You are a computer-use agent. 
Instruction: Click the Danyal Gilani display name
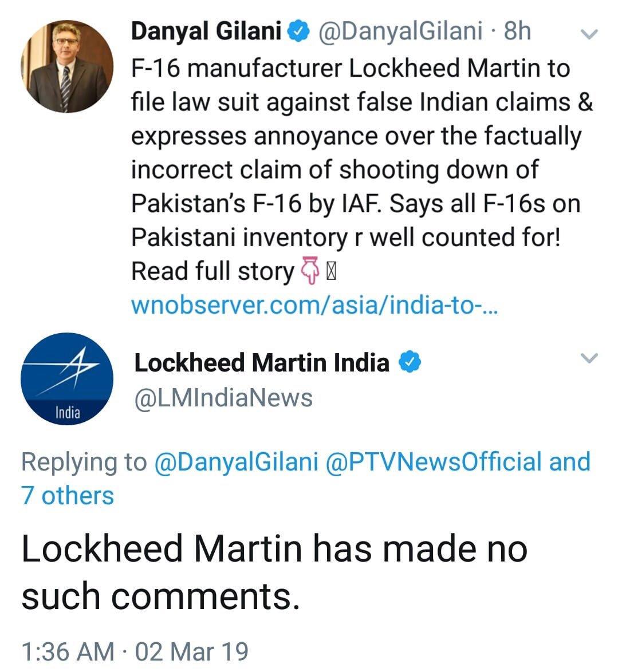pyautogui.click(x=206, y=31)
